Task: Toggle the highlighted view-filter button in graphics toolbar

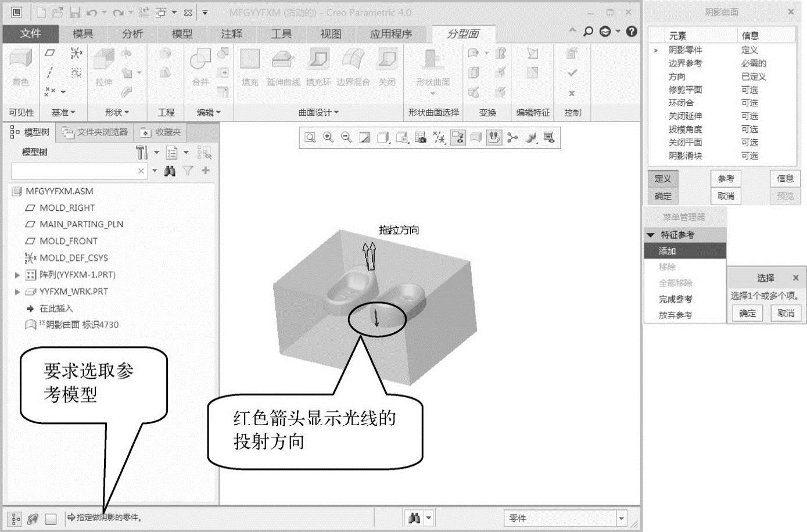Action: click(x=458, y=138)
